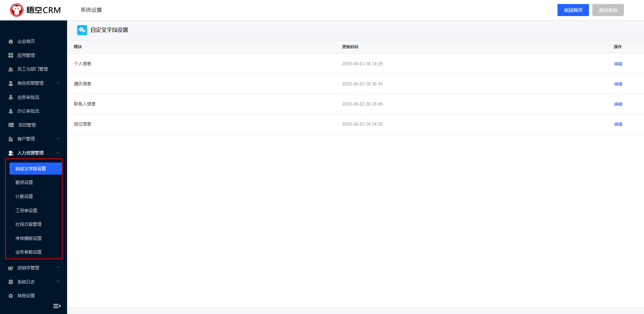Viewport: 644px width, 314px height.
Task: Click the 自定义字段设置 page heading
Action: point(109,30)
